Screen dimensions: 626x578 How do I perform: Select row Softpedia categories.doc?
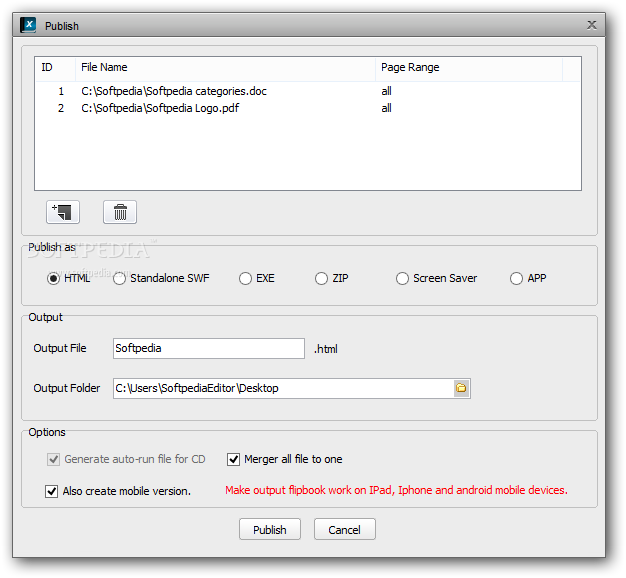[x=308, y=91]
